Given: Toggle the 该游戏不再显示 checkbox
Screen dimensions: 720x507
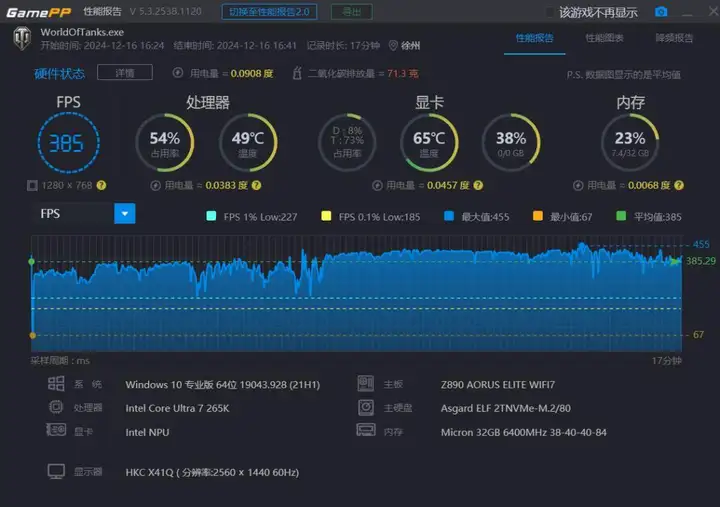Looking at the screenshot, I should point(549,12).
